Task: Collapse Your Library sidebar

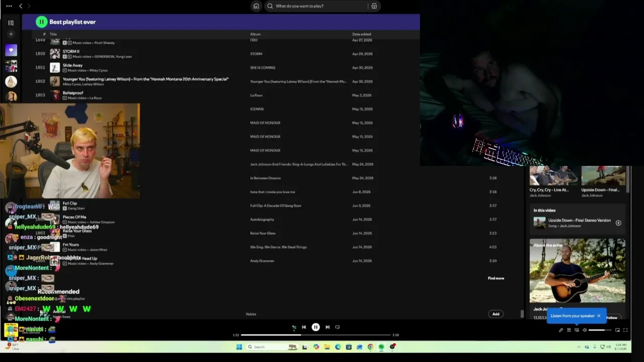Action: 11,23
